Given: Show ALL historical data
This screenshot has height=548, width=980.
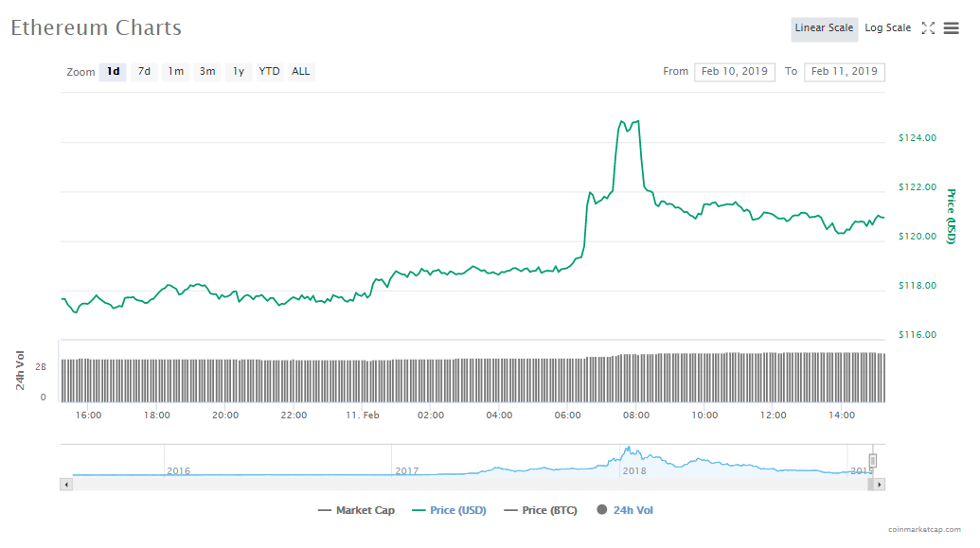Looking at the screenshot, I should tap(300, 72).
